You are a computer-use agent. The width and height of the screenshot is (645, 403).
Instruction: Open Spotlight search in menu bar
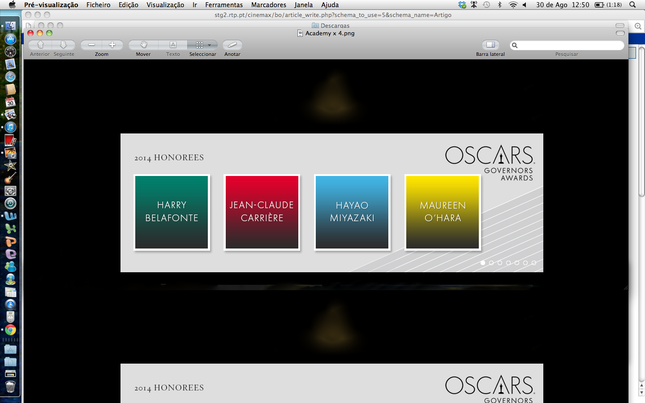632,5
